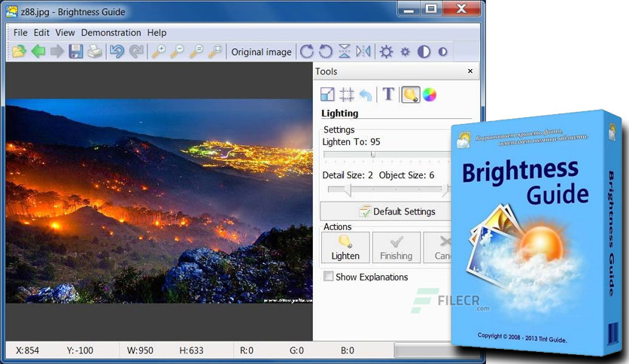
Task: Click the Detail Size: 2 label
Action: (x=348, y=175)
